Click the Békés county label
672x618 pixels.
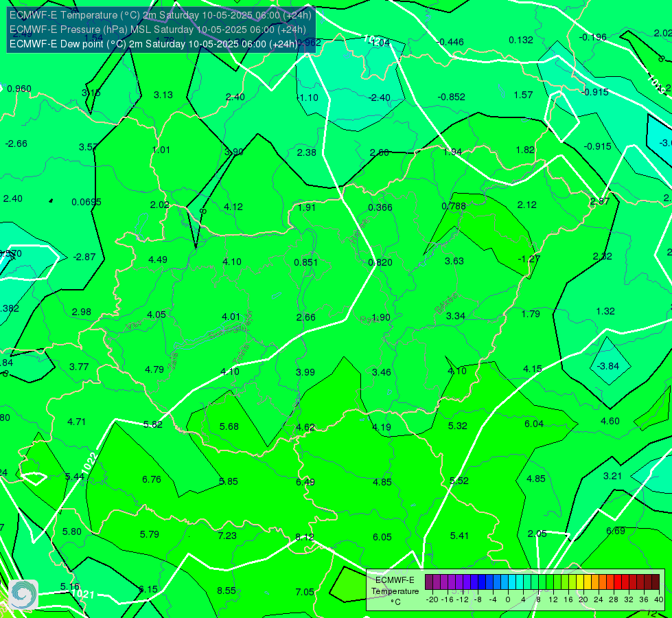(x=446, y=304)
